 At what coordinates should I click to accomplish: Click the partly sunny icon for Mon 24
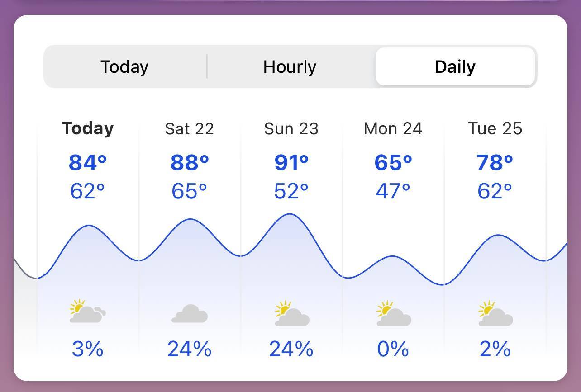(x=394, y=313)
